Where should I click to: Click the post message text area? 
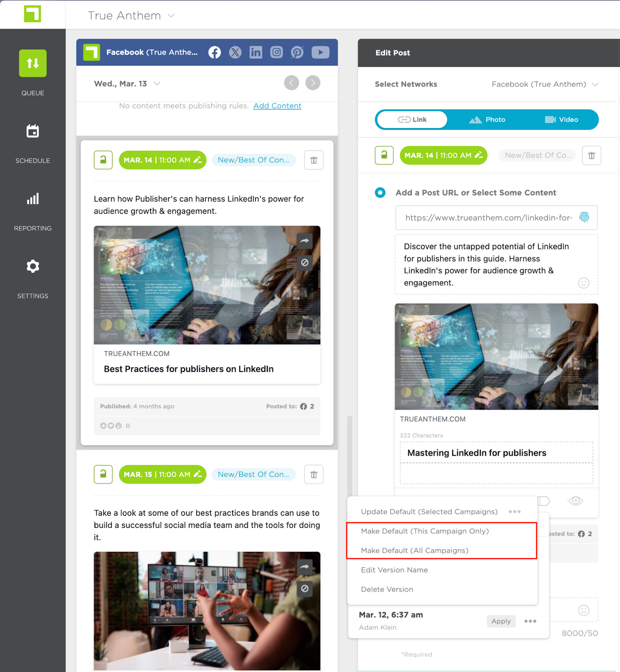pyautogui.click(x=496, y=265)
